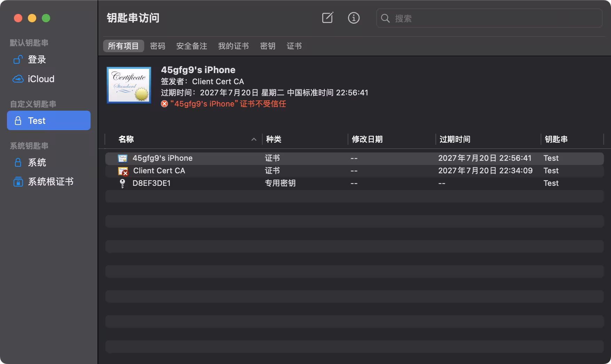Switch to the 密码 tab
611x364 pixels.
click(x=157, y=46)
